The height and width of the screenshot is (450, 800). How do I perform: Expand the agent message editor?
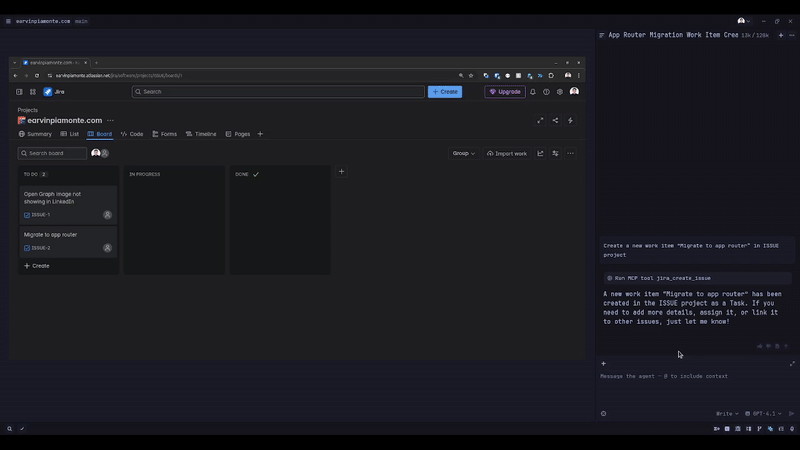point(792,364)
